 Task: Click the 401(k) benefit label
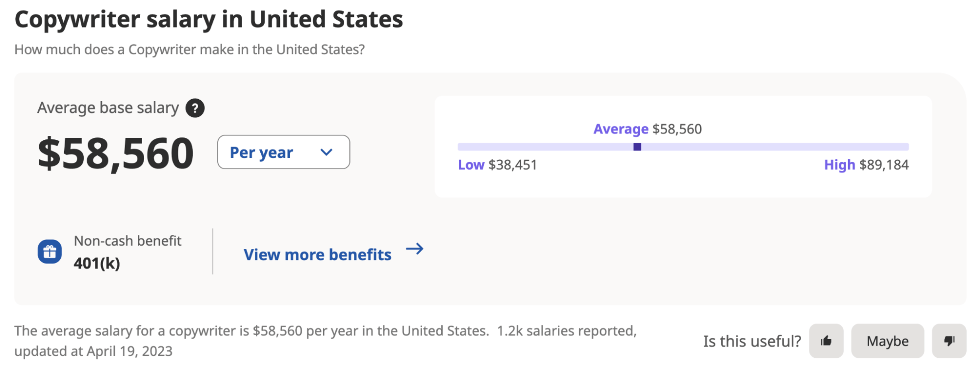tap(97, 263)
